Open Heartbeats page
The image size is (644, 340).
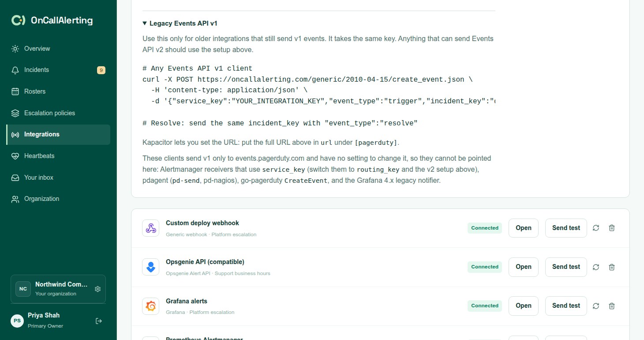58,156
